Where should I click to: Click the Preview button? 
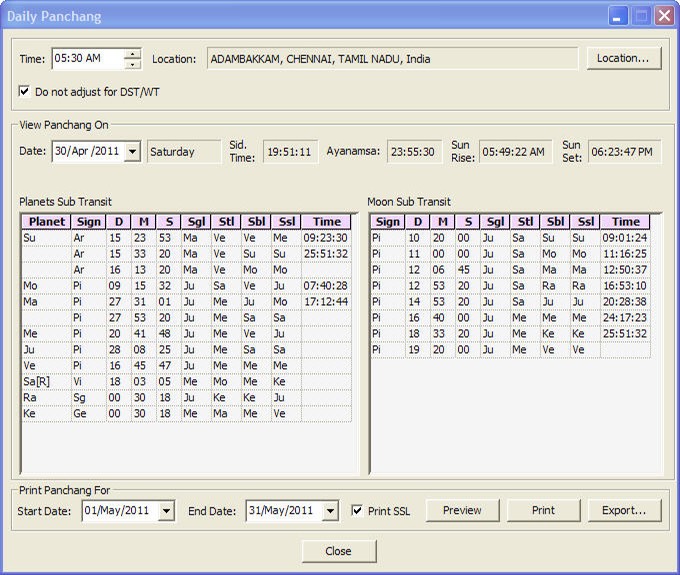tap(462, 510)
